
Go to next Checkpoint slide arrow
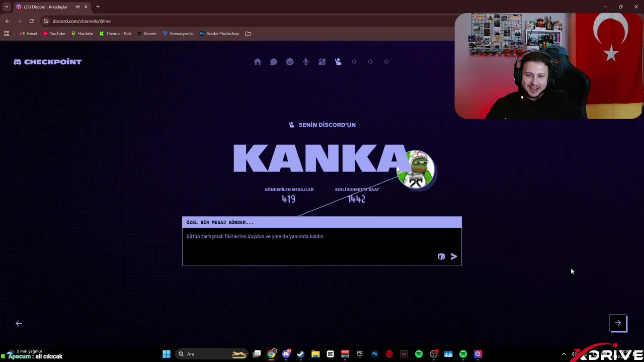(618, 323)
